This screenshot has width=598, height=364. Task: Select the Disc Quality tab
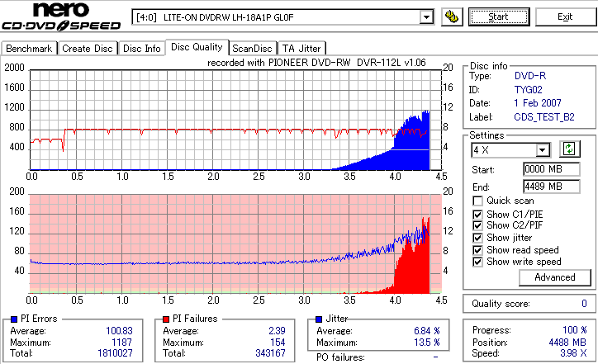(x=197, y=47)
